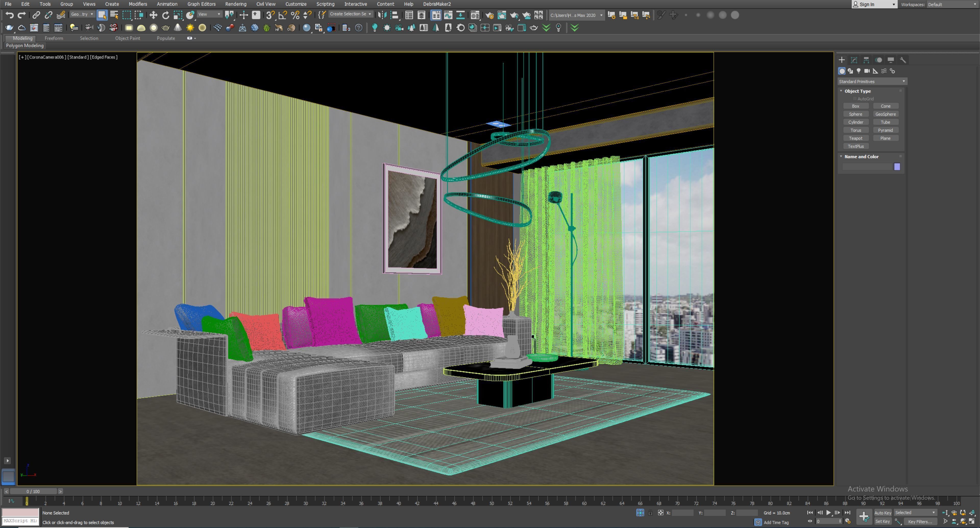Open the Utilities wrench panel icon
Viewport: 980px width, 528px height.
(903, 60)
